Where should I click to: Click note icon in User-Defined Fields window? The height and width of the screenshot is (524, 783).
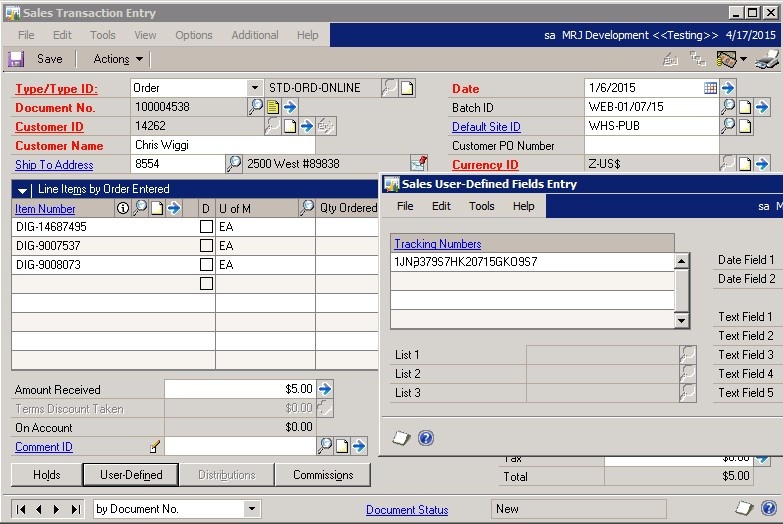pos(400,438)
